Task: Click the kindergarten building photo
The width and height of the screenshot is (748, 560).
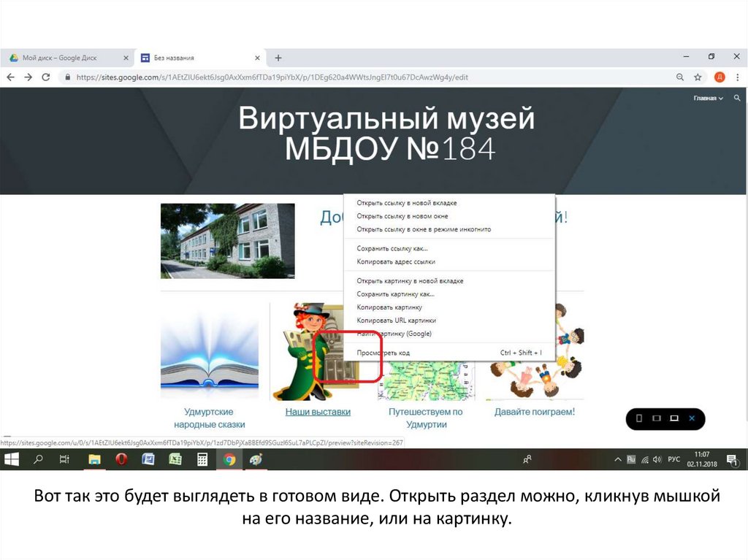Action: point(228,241)
